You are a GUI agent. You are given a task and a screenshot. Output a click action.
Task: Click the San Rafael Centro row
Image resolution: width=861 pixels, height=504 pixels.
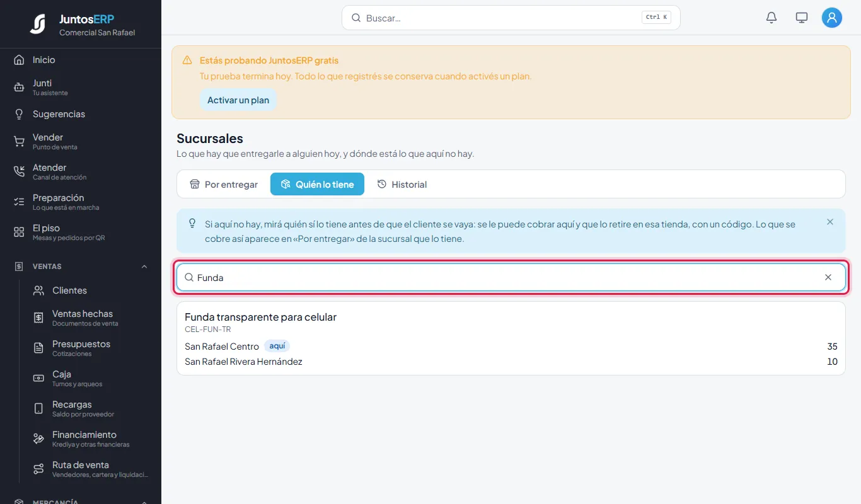[x=511, y=346]
